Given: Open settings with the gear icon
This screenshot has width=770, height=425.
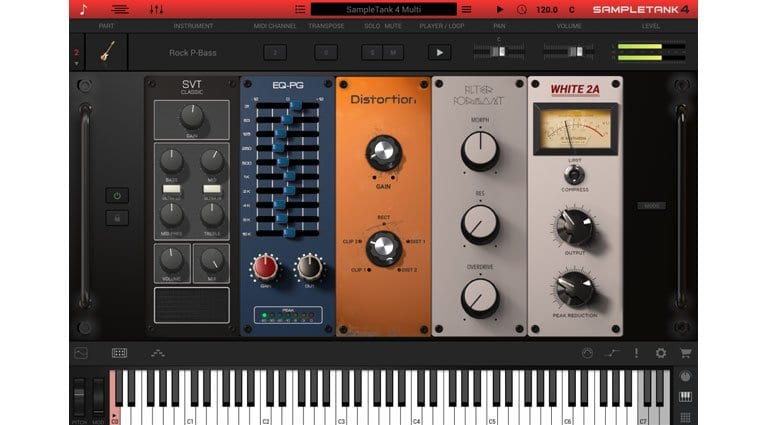Looking at the screenshot, I should coord(661,353).
